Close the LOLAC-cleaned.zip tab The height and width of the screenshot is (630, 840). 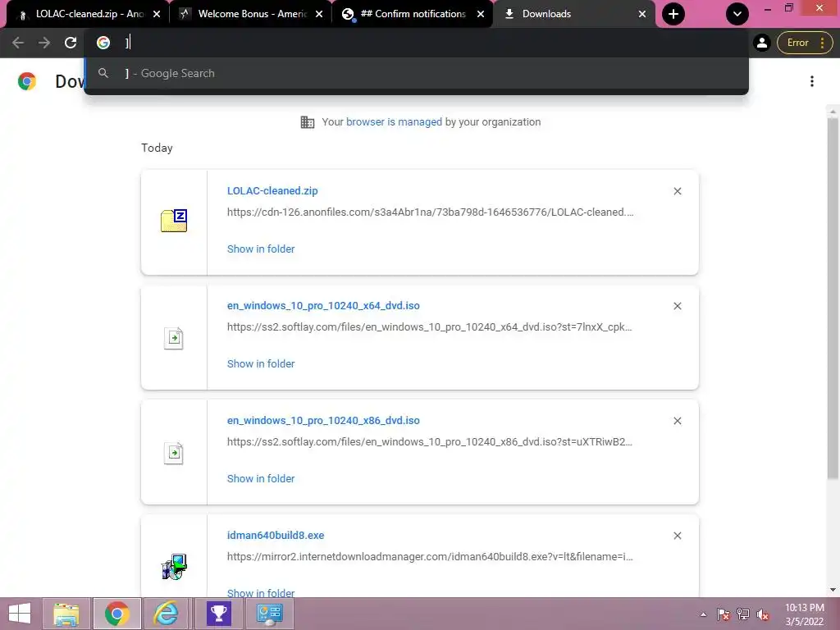157,14
